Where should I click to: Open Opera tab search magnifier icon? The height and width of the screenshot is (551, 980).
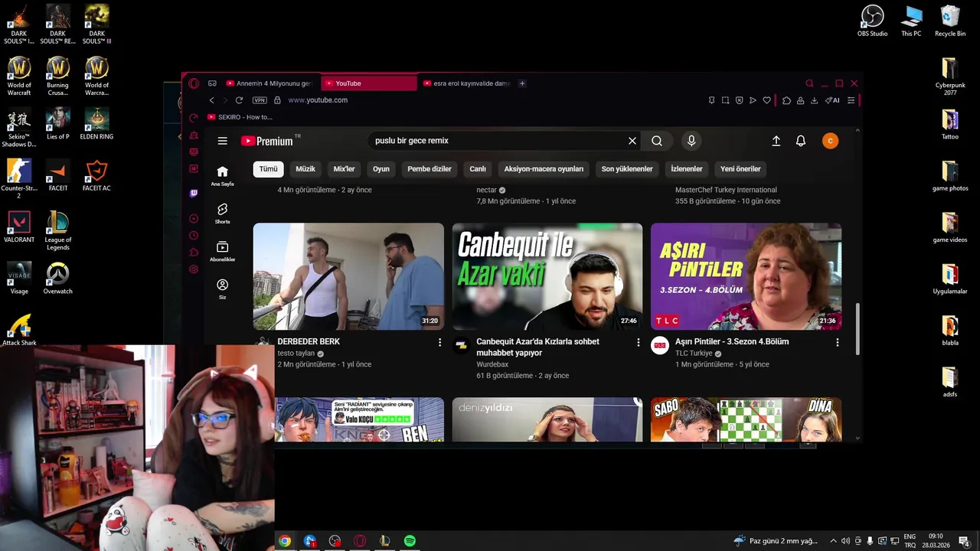809,83
